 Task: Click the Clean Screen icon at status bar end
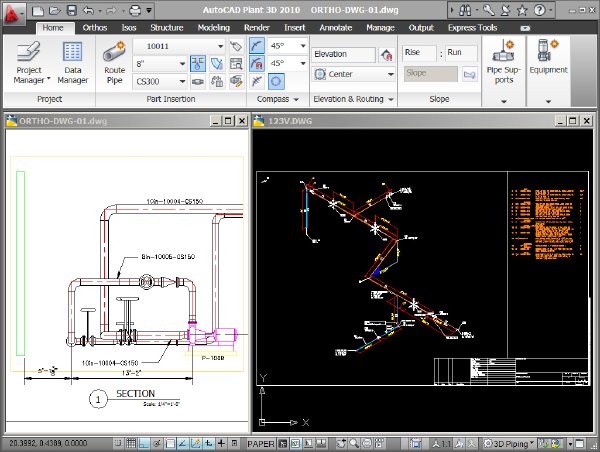point(580,444)
